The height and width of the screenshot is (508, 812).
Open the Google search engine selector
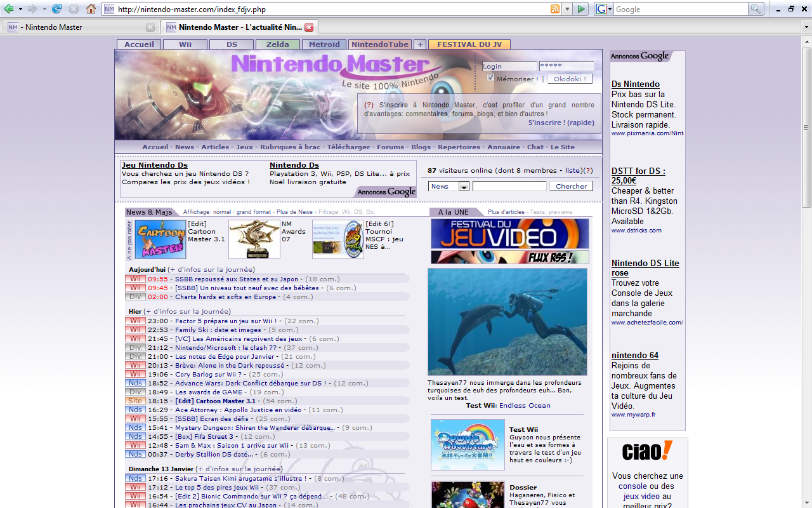(x=603, y=9)
